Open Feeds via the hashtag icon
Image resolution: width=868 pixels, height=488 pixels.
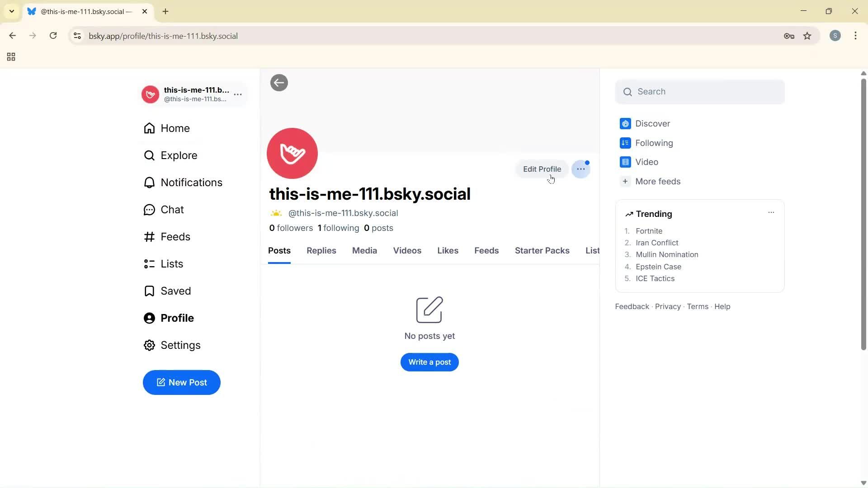pyautogui.click(x=149, y=236)
